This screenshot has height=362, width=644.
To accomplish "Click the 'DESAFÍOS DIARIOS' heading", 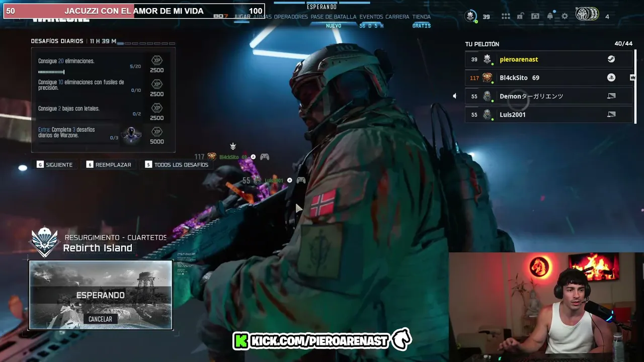I will pyautogui.click(x=57, y=41).
